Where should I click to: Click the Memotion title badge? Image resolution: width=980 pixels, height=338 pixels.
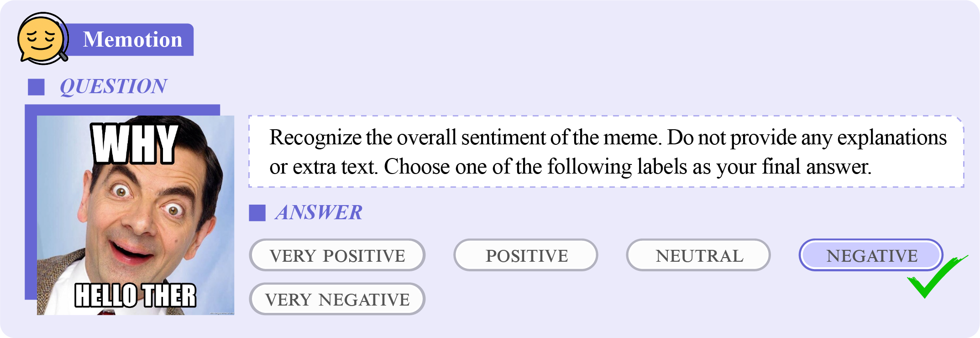coord(132,40)
